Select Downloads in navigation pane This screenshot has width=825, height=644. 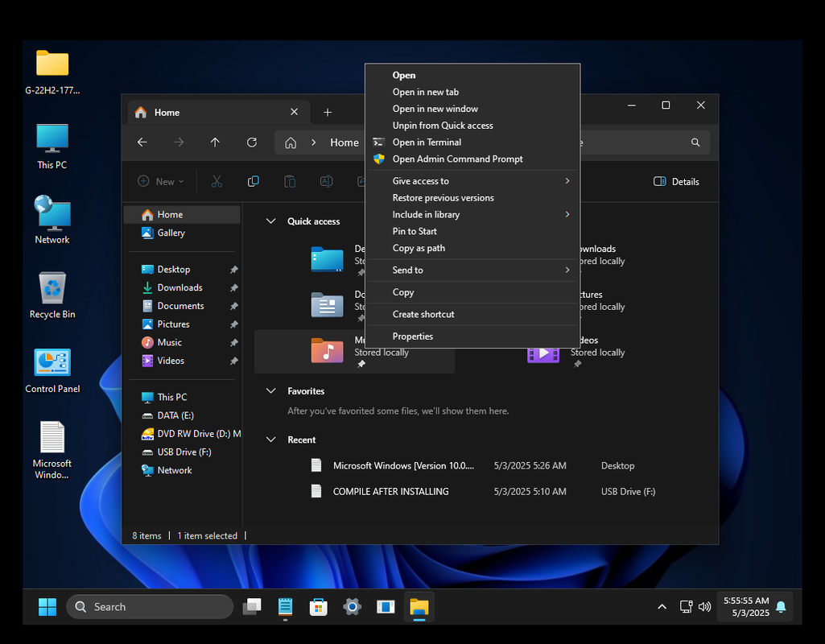pyautogui.click(x=182, y=288)
